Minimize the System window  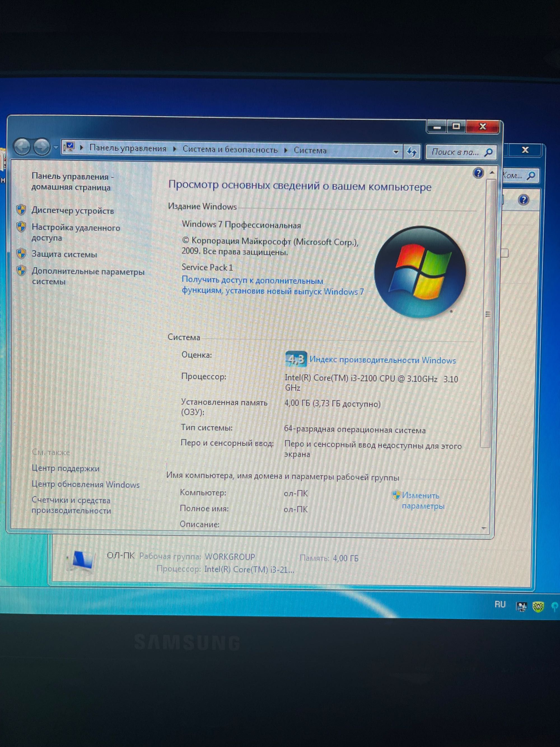tap(437, 127)
